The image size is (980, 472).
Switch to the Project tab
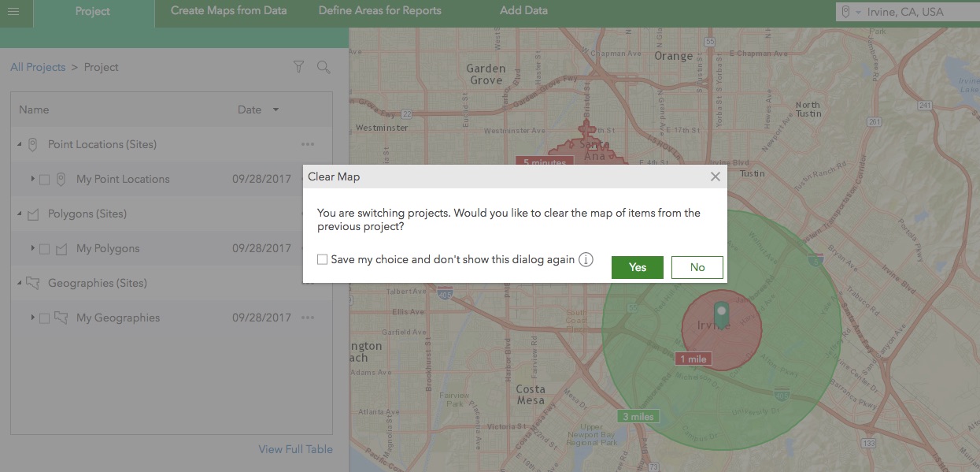93,12
